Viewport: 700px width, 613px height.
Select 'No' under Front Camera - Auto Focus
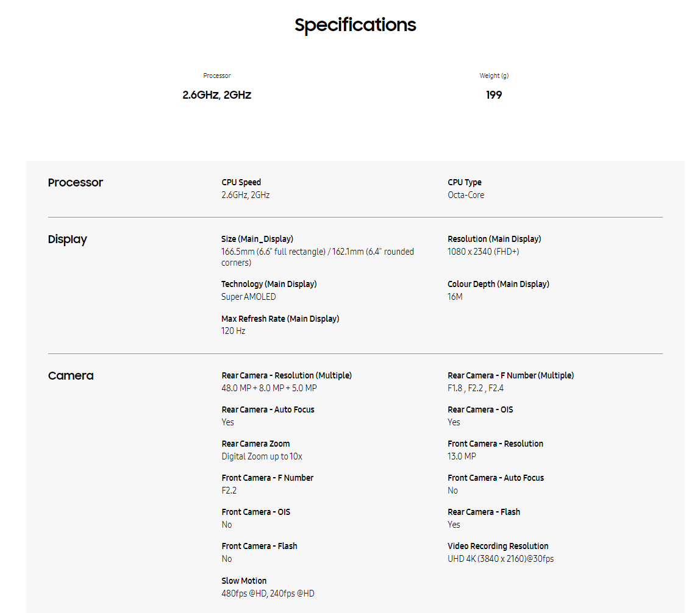pos(452,491)
